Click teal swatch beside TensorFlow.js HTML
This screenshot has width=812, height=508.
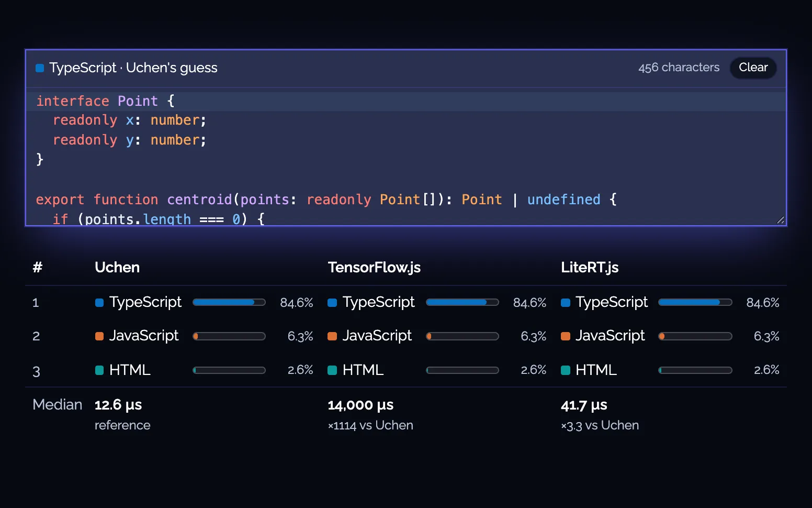tap(332, 370)
